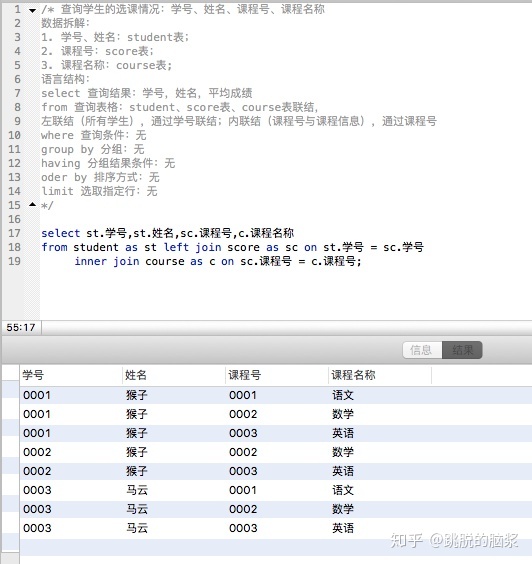The image size is (532, 564).
Task: Select the 姓名 column header
Action: coord(174,375)
